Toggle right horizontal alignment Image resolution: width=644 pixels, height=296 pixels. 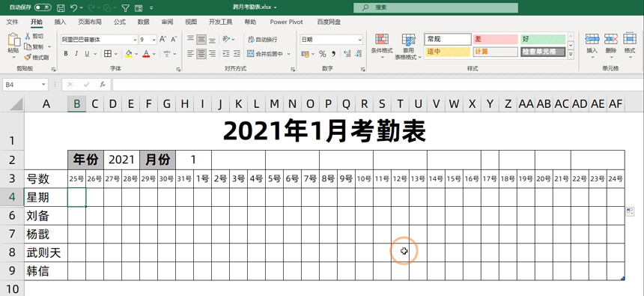pyautogui.click(x=212, y=53)
